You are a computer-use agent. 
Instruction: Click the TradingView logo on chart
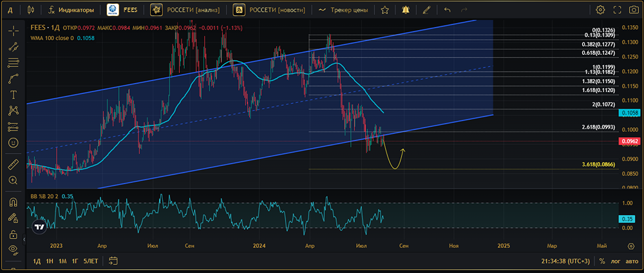point(39,227)
